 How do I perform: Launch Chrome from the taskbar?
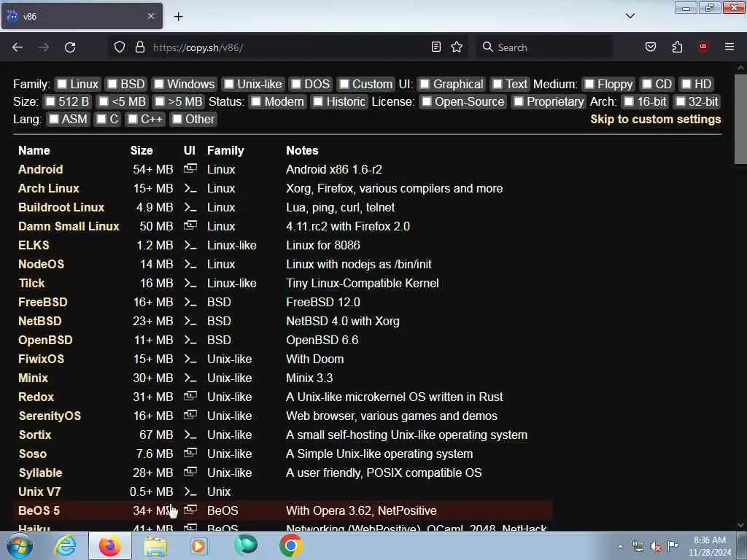pyautogui.click(x=290, y=545)
